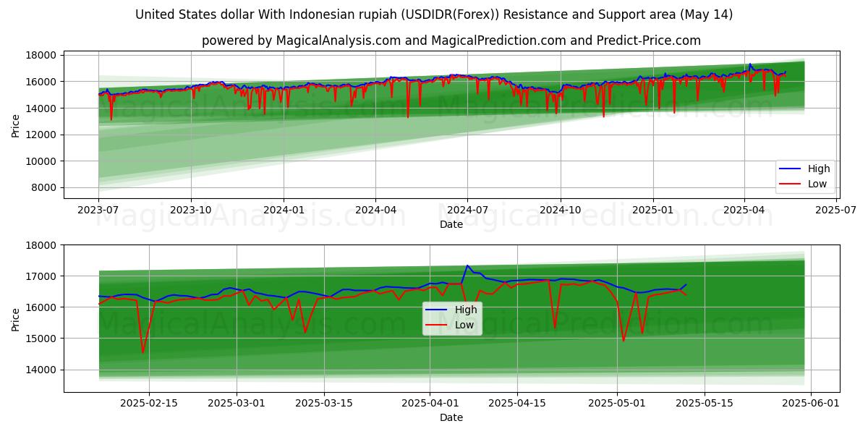Click the '2024-01' date tick label
Image resolution: width=868 pixels, height=434 pixels.
(284, 210)
